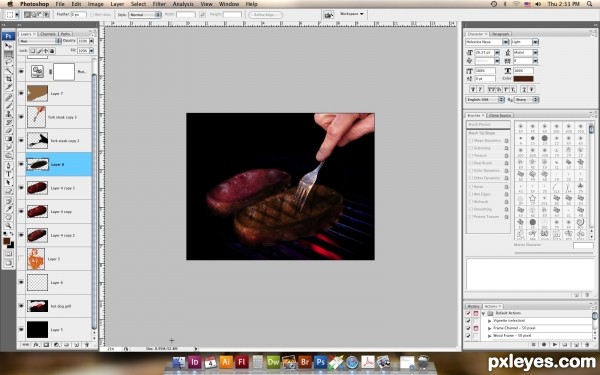600x375 pixels.
Task: Expand the Default Actions folder
Action: (x=484, y=313)
